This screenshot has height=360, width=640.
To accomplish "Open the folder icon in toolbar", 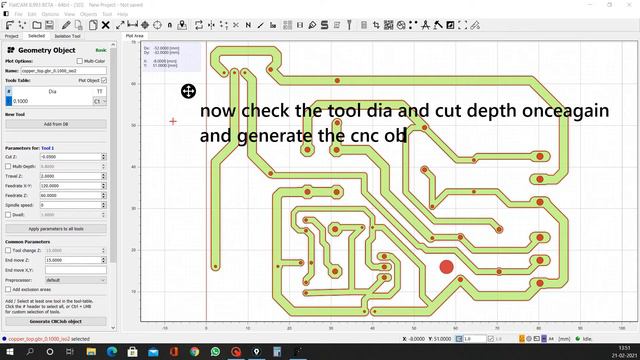I will coord(37,25).
